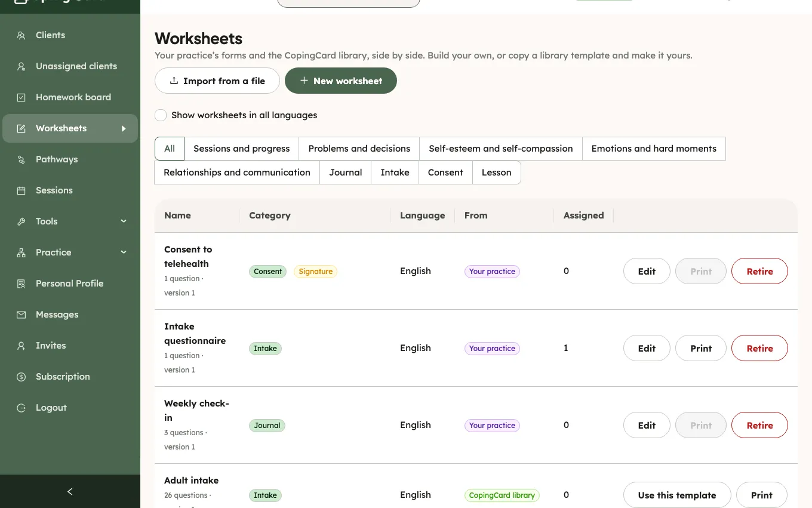Select Relationships and communication tab

pyautogui.click(x=237, y=173)
